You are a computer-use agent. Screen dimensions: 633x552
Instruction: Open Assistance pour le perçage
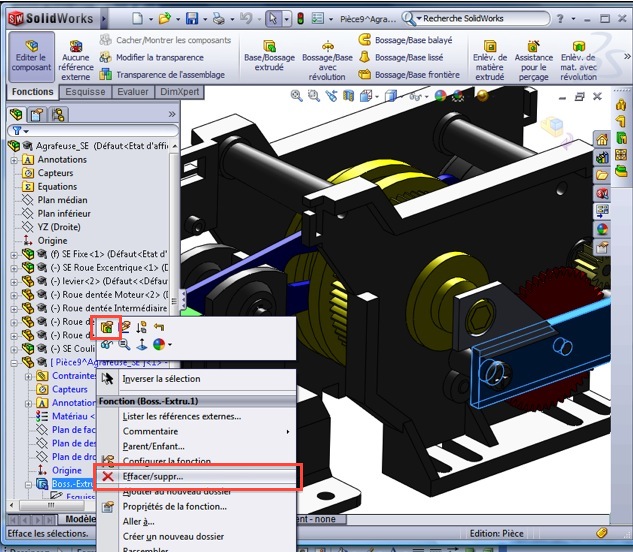coord(533,61)
